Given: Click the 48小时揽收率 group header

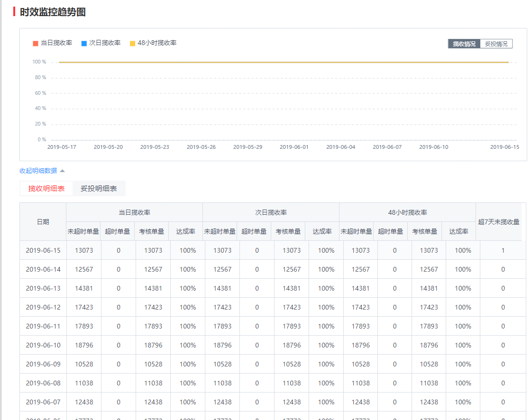Looking at the screenshot, I should pyautogui.click(x=407, y=212).
